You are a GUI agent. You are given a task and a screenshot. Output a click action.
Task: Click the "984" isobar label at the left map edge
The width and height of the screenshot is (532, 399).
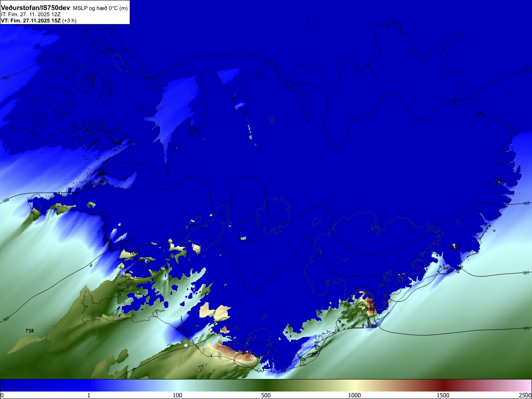pos(6,320)
